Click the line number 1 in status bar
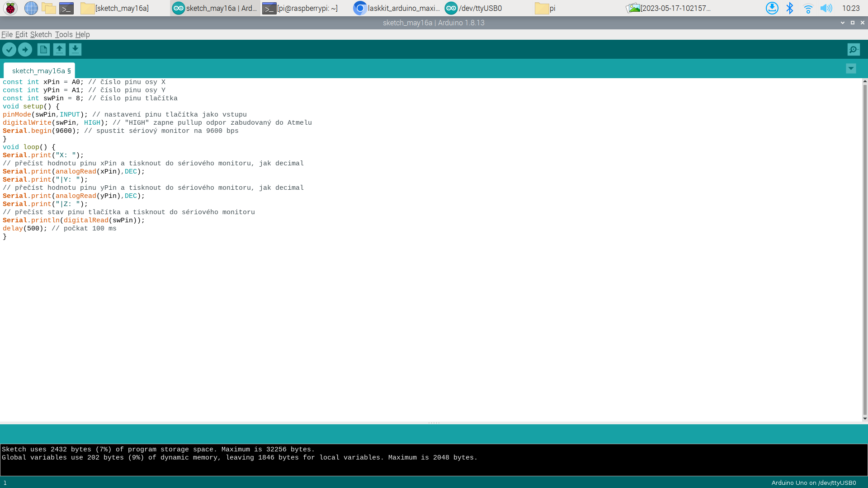868x488 pixels. pos(5,483)
